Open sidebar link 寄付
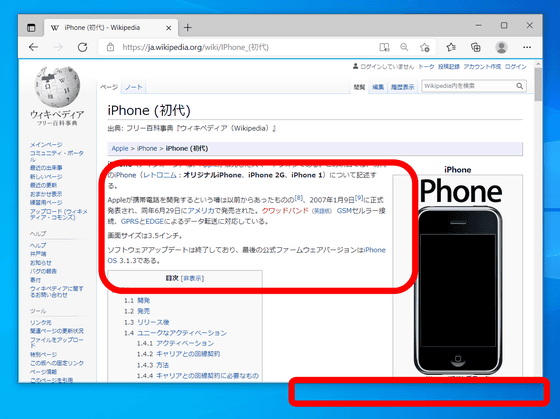560x419 pixels. pos(35,280)
